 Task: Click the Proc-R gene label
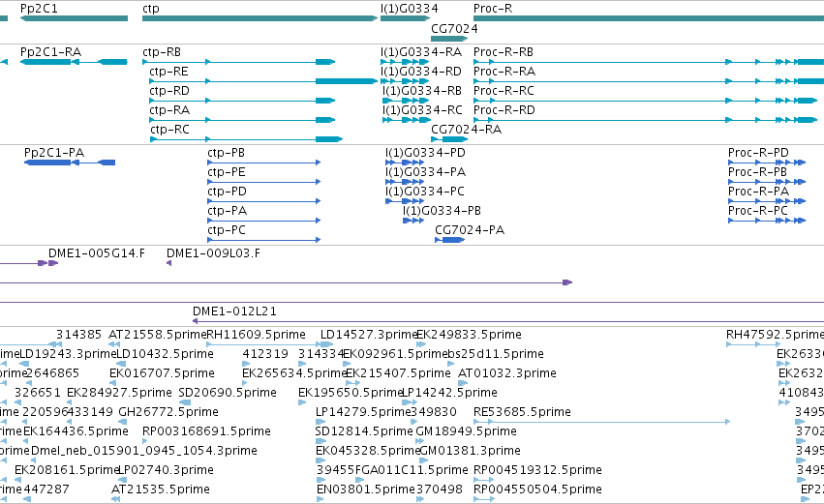coord(493,9)
